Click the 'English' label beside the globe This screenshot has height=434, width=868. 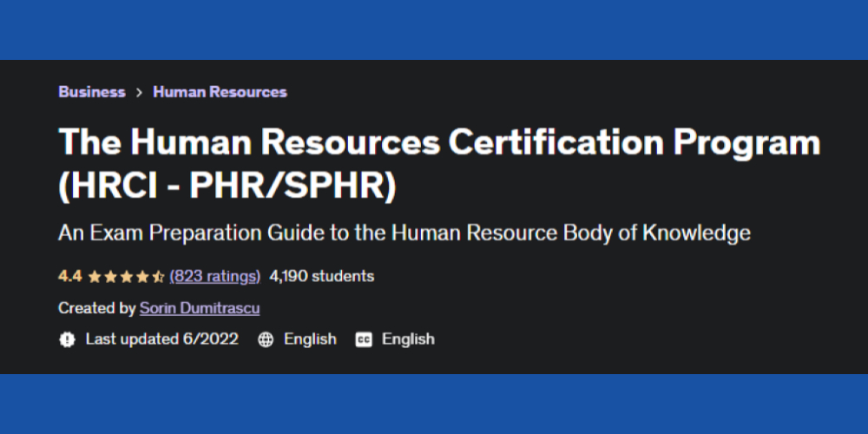(310, 339)
